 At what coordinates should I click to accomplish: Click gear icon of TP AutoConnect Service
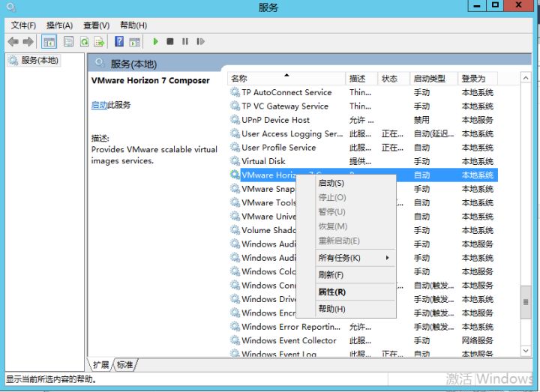pos(235,92)
